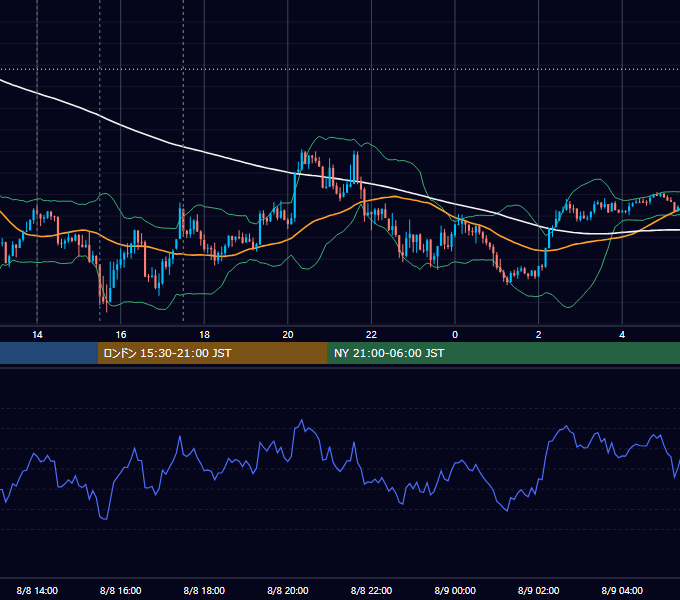Click the 20 hour label on price chart axis
The image size is (680, 600).
[x=288, y=335]
